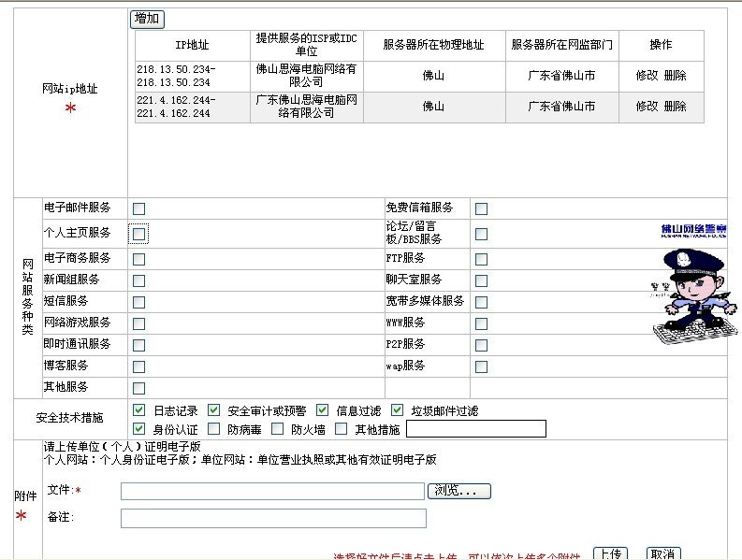Enable the 防火墙 checkbox
This screenshot has width=742, height=560.
click(x=277, y=429)
